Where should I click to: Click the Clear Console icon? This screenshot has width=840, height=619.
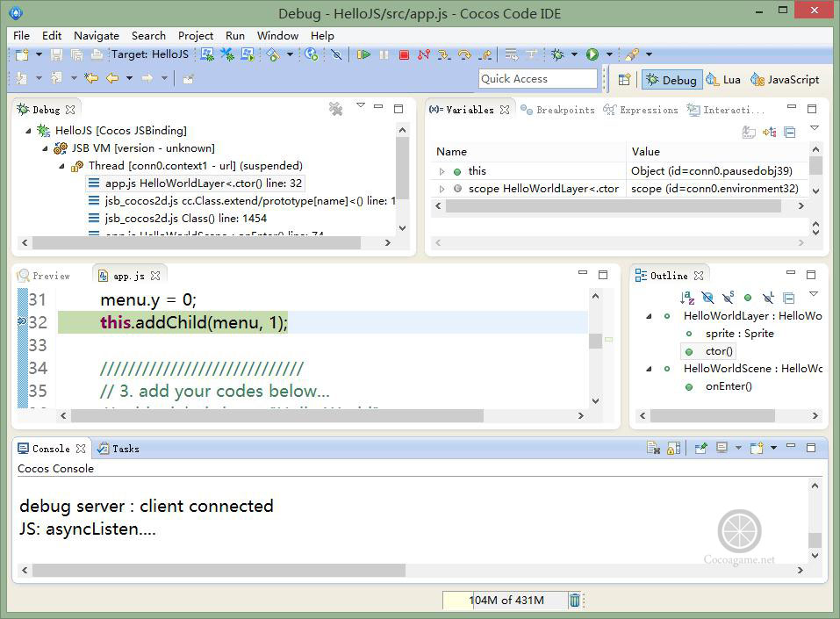click(653, 448)
